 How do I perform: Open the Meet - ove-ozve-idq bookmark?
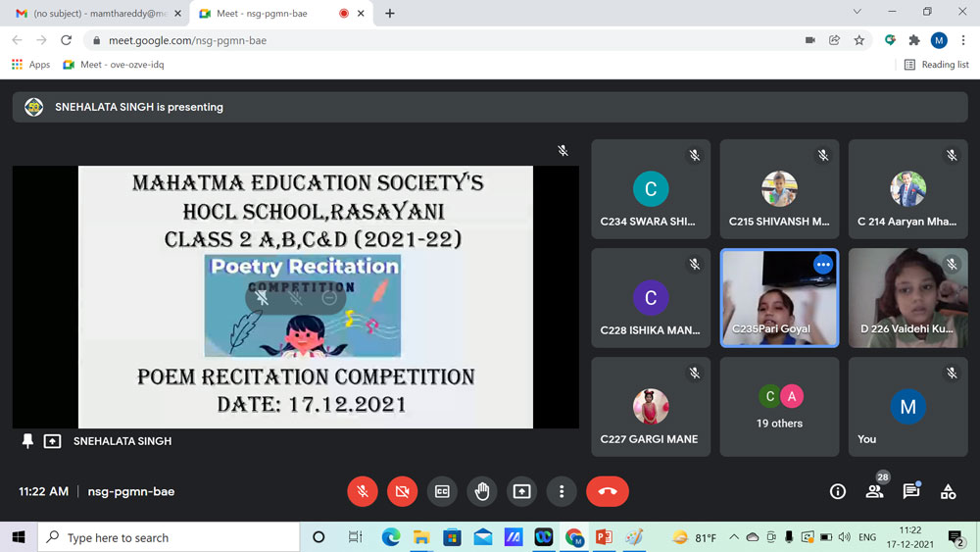pyautogui.click(x=113, y=65)
